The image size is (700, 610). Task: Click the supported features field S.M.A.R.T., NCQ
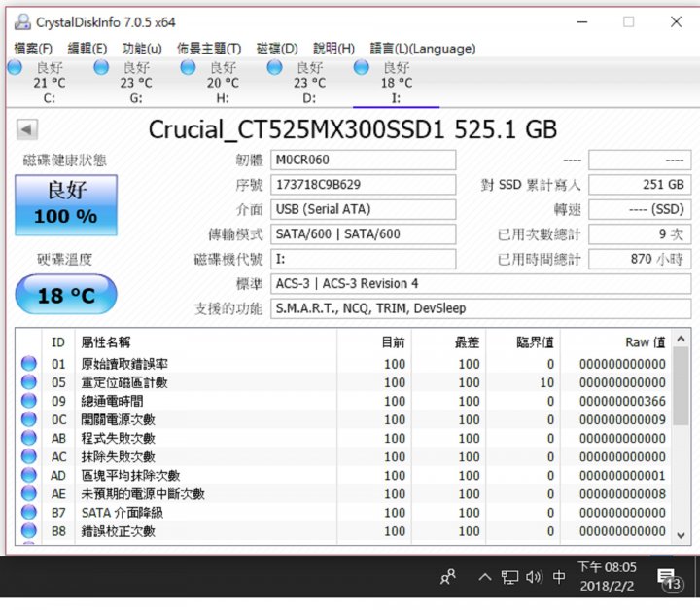pyautogui.click(x=481, y=308)
